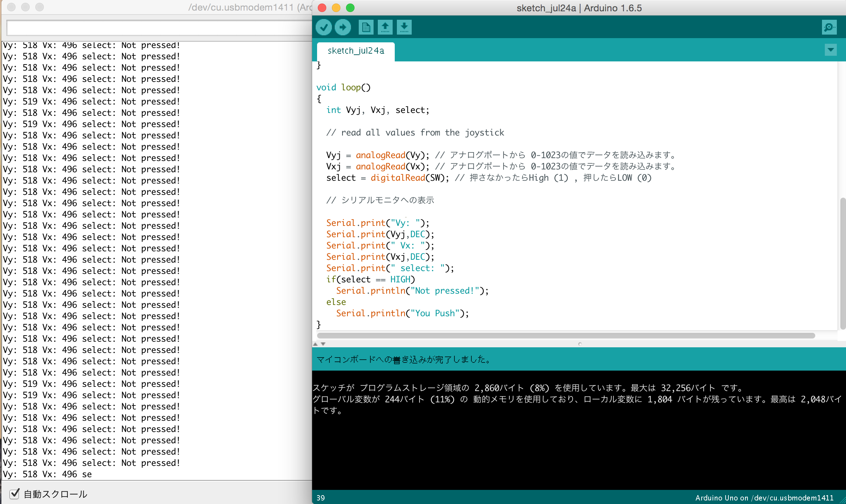Open the tab menu dropdown arrow

coord(830,50)
